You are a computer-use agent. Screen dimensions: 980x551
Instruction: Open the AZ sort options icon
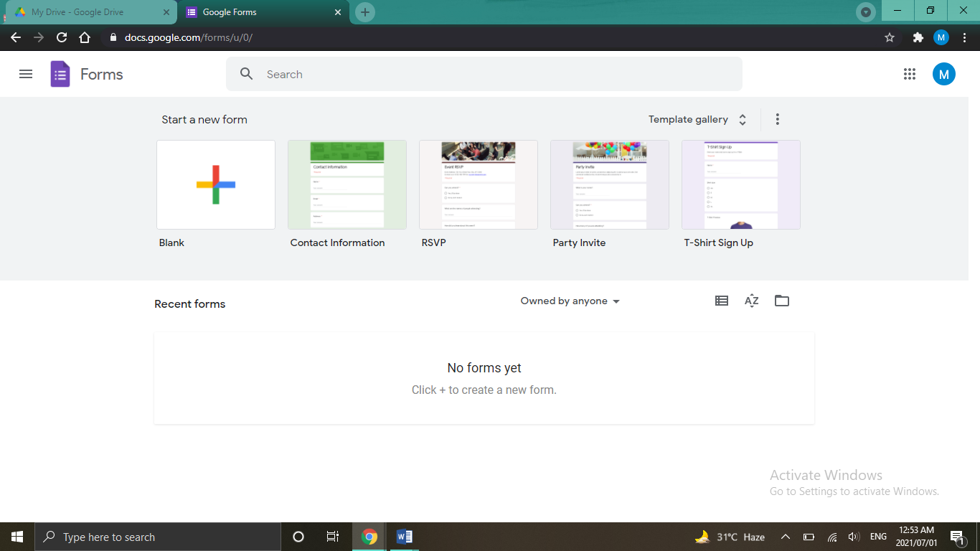[x=752, y=301]
